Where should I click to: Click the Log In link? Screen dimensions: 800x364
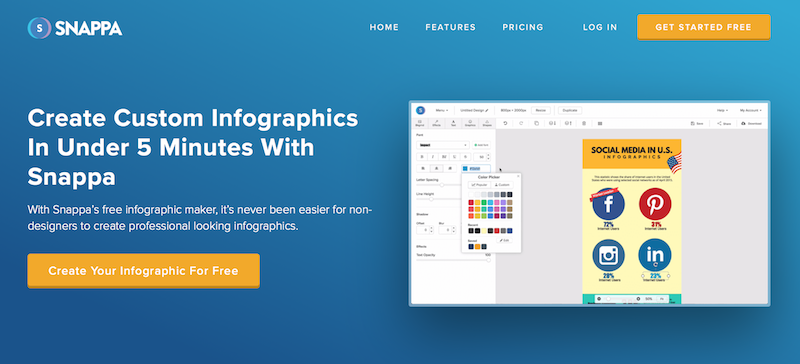point(600,28)
